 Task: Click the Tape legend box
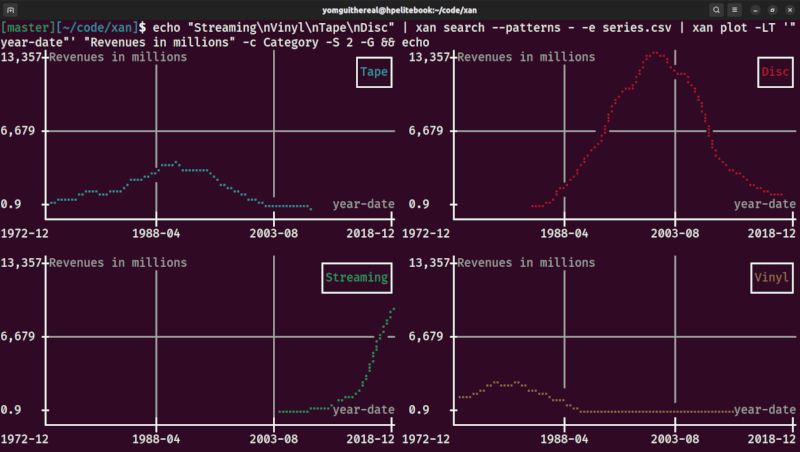[375, 73]
